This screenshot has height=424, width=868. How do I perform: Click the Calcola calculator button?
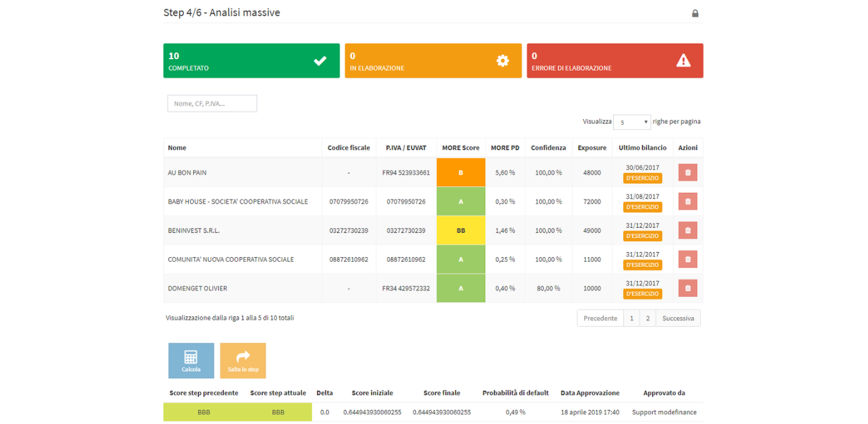point(191,361)
